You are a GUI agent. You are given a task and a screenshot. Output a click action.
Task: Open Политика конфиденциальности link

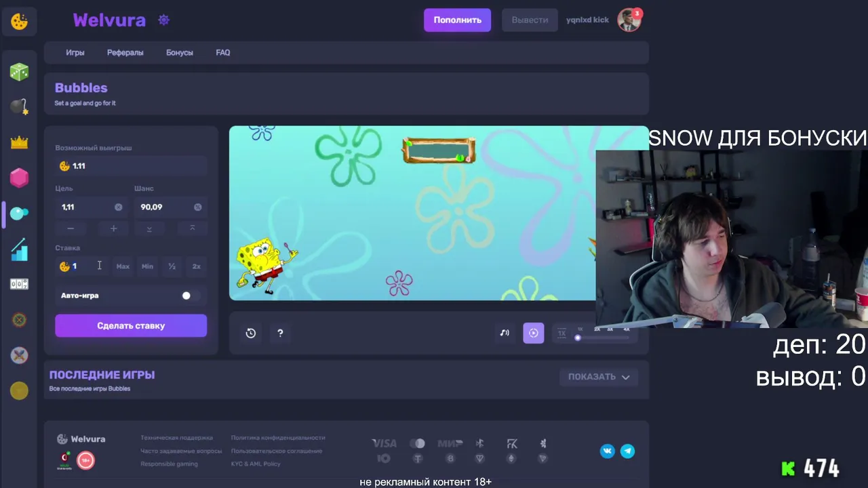click(278, 438)
